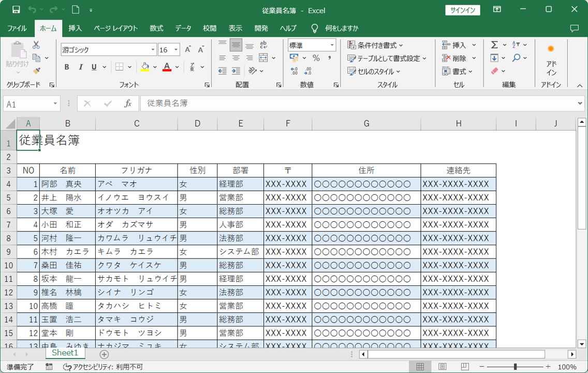Click the AutoSum sigma icon
The image size is (588, 373).
[x=494, y=45]
